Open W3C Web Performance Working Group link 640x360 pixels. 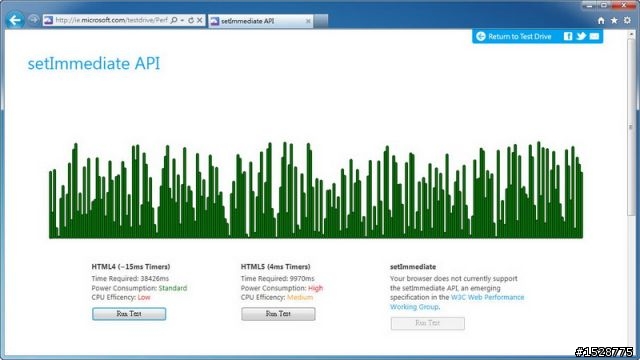[x=457, y=302]
